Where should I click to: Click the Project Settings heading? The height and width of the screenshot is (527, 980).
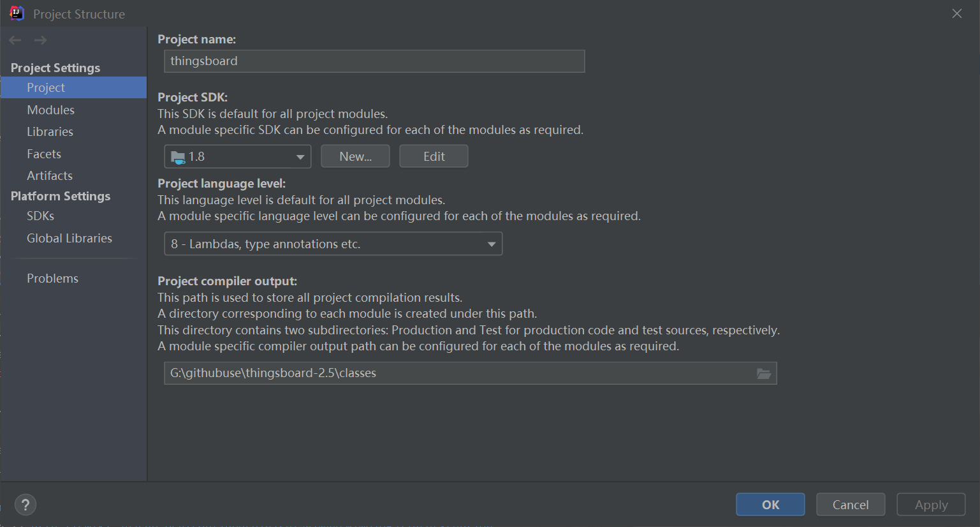[x=55, y=68]
